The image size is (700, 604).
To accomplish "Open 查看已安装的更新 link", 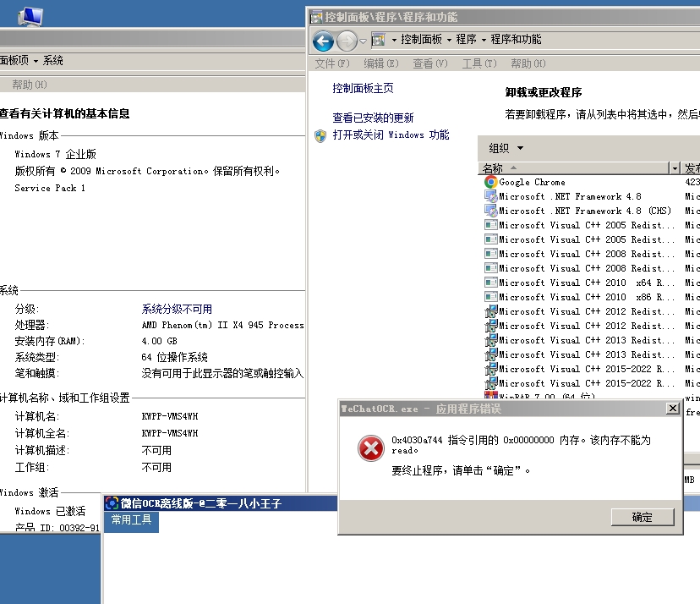I will pyautogui.click(x=373, y=118).
